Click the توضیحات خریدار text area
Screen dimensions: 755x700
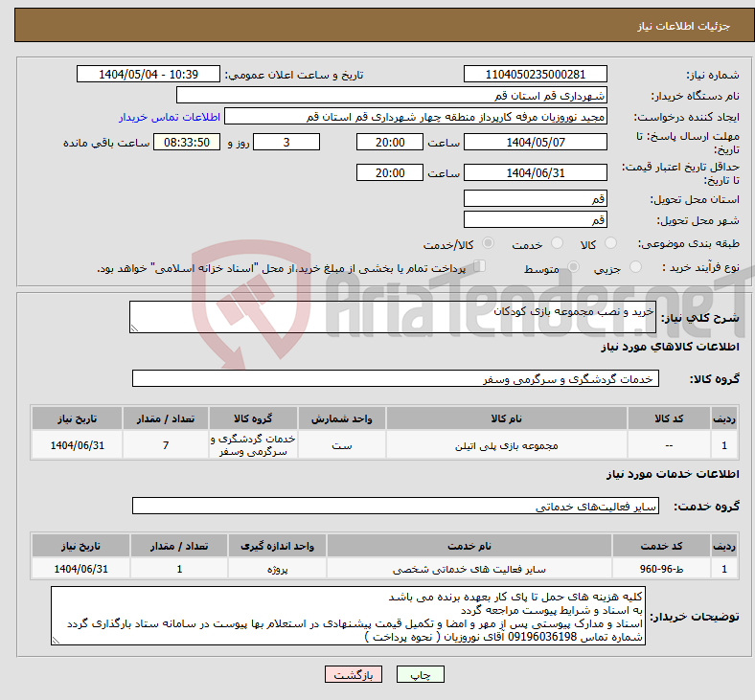pyautogui.click(x=348, y=616)
